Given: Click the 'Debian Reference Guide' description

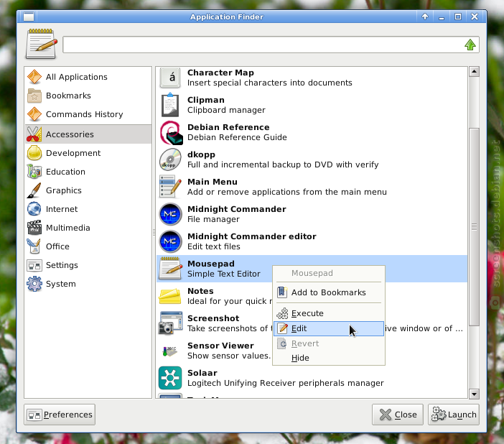Looking at the screenshot, I should coord(237,137).
